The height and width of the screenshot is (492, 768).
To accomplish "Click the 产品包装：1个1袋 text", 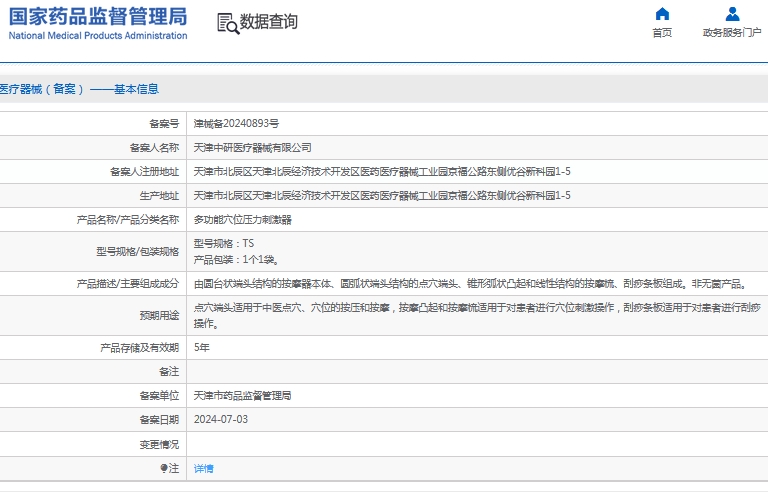I will pos(237,260).
